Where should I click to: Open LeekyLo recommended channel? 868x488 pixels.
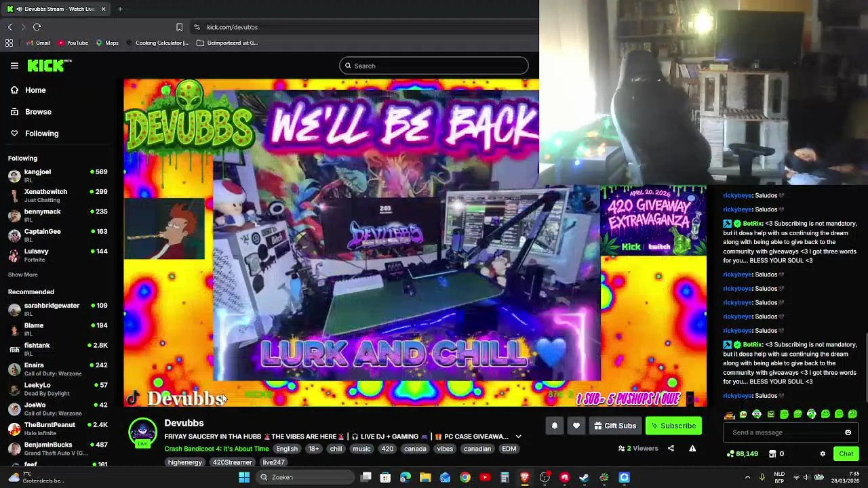58,388
